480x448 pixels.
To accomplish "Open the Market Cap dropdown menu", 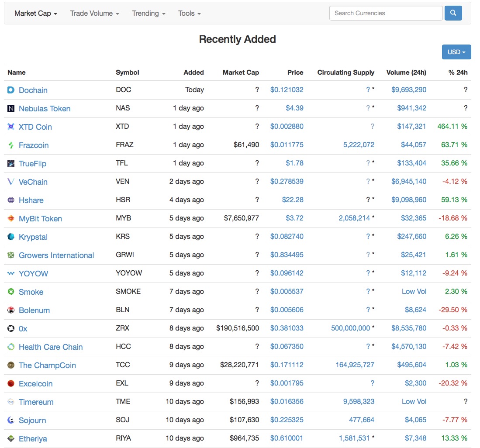I will (x=36, y=14).
